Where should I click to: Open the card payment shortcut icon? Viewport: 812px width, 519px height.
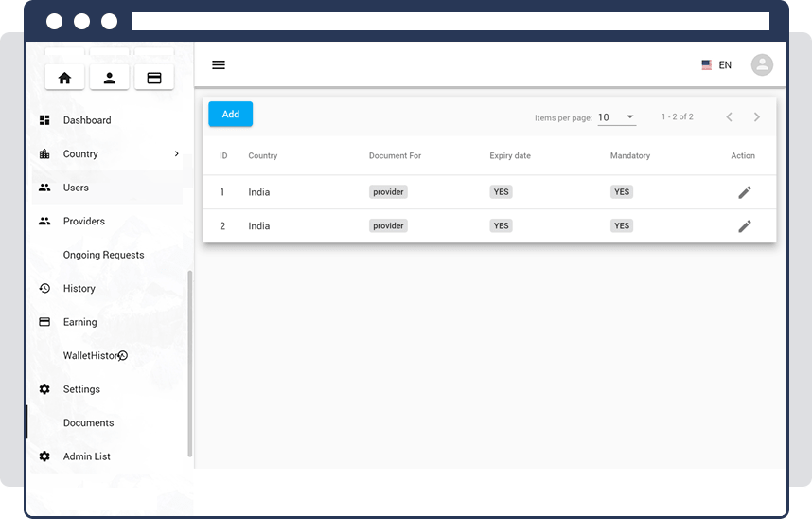[154, 78]
